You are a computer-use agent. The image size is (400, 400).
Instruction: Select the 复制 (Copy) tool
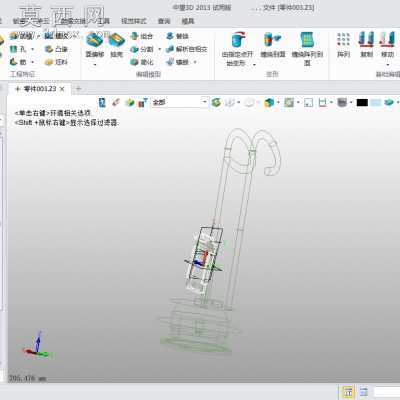[x=366, y=45]
